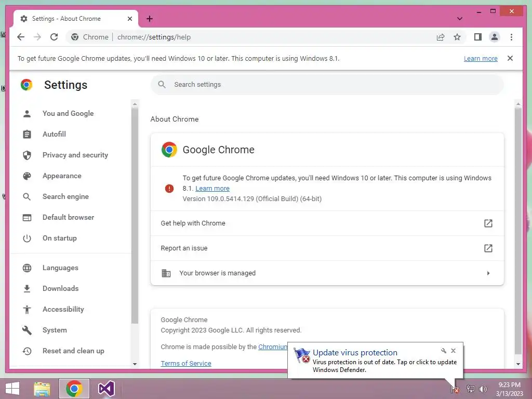This screenshot has height=399, width=532.
Task: Open Privacy and security settings
Action: 75,155
